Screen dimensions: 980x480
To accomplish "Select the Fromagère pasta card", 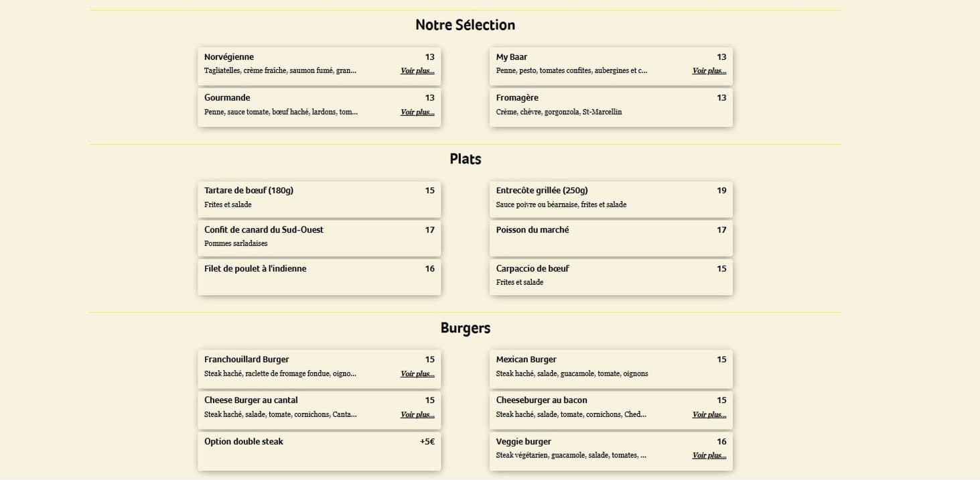I will click(611, 107).
